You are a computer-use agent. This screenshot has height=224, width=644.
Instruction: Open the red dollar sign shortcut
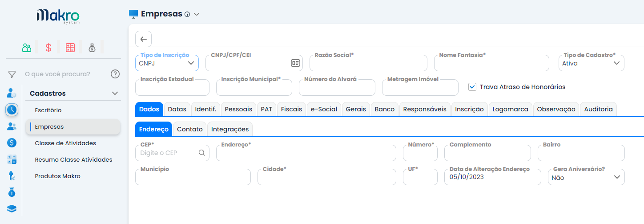[x=48, y=48]
